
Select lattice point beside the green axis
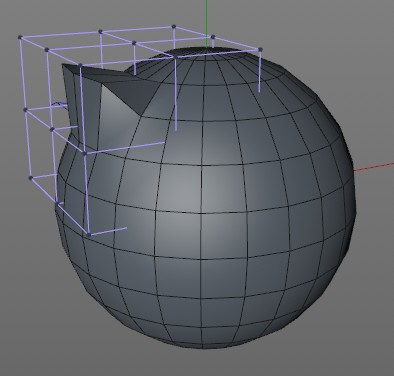[213, 37]
